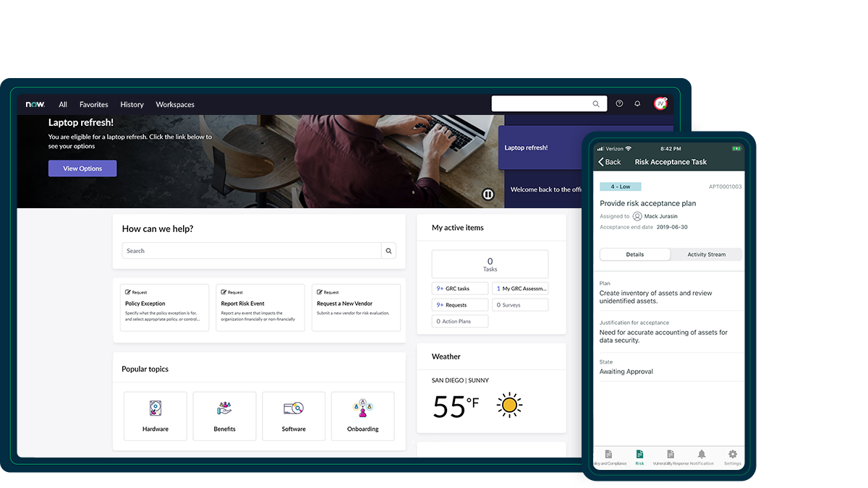Image resolution: width=868 pixels, height=488 pixels.
Task: Tap the Mack Jurasin avatar icon
Action: (637, 216)
